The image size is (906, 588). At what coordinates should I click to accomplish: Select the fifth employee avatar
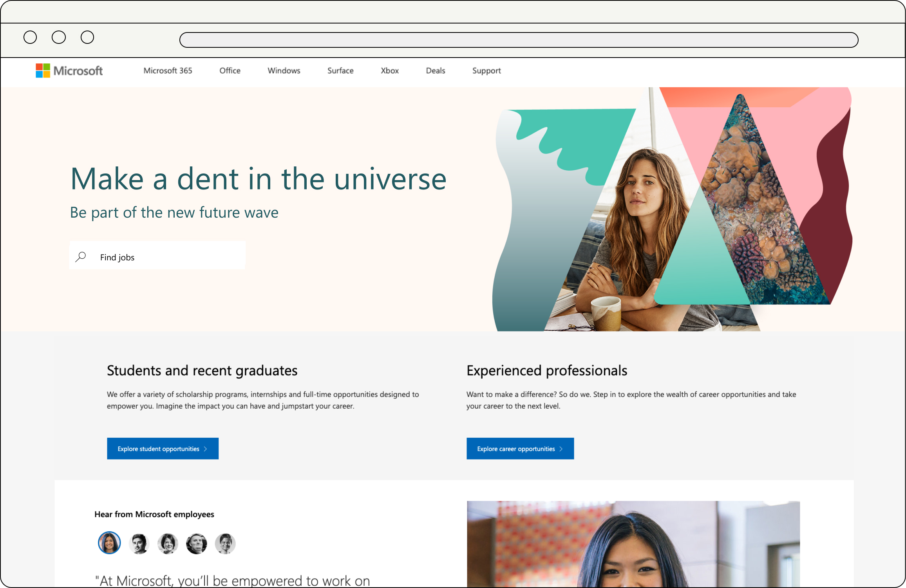pos(225,544)
